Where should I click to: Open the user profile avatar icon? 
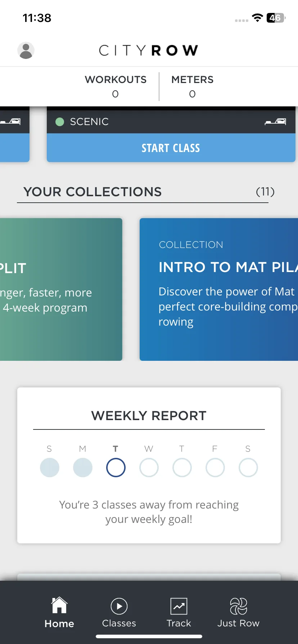tap(26, 50)
